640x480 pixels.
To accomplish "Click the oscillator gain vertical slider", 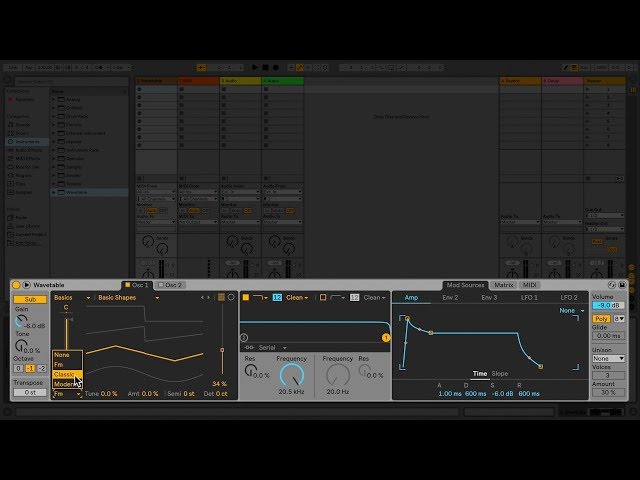I will [67, 333].
